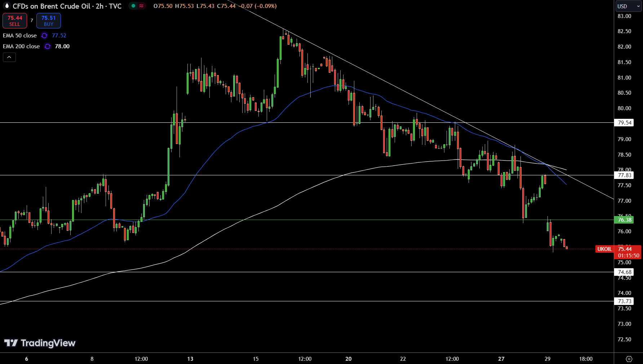
Task: Open chart settings gear icon
Action: click(x=629, y=359)
